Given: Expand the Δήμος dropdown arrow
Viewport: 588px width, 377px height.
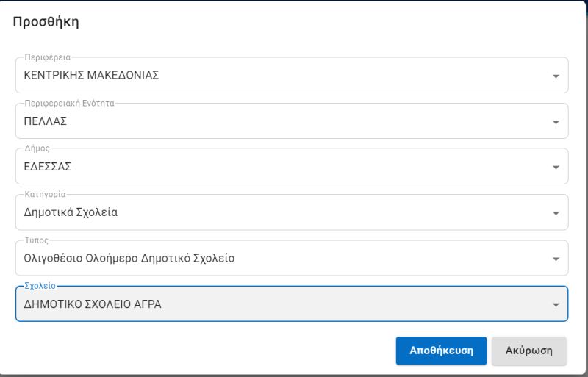Looking at the screenshot, I should tap(556, 168).
